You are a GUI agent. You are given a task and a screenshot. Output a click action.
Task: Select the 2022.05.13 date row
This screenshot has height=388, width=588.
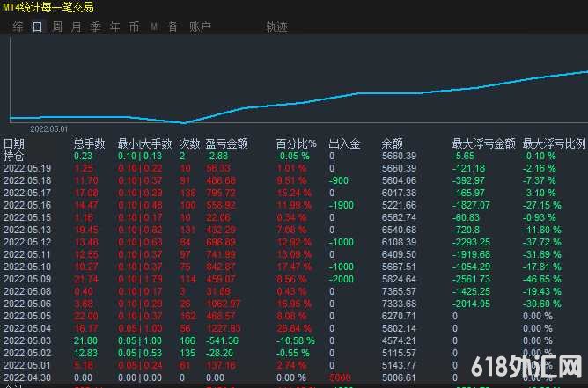click(27, 230)
